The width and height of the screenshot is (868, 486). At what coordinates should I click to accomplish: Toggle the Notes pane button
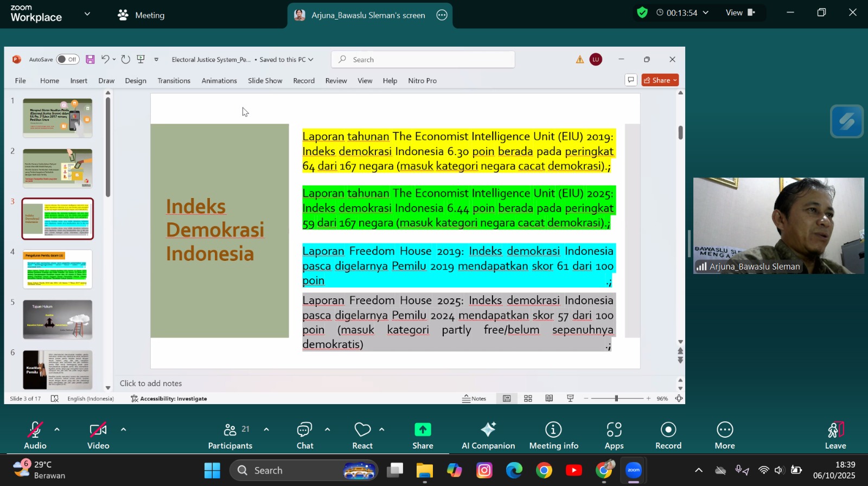[474, 399]
